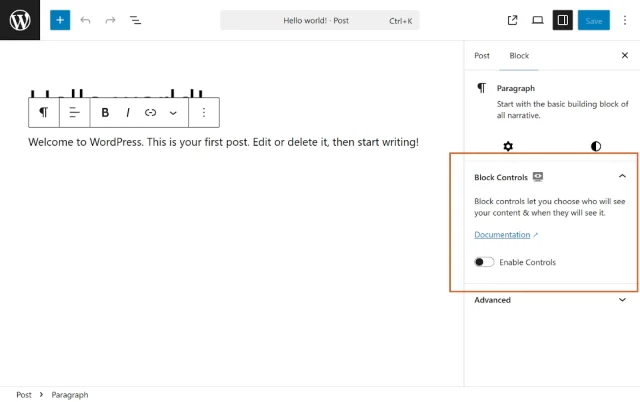Open the editor options three-dot menu
This screenshot has height=402, width=640.
click(x=624, y=20)
